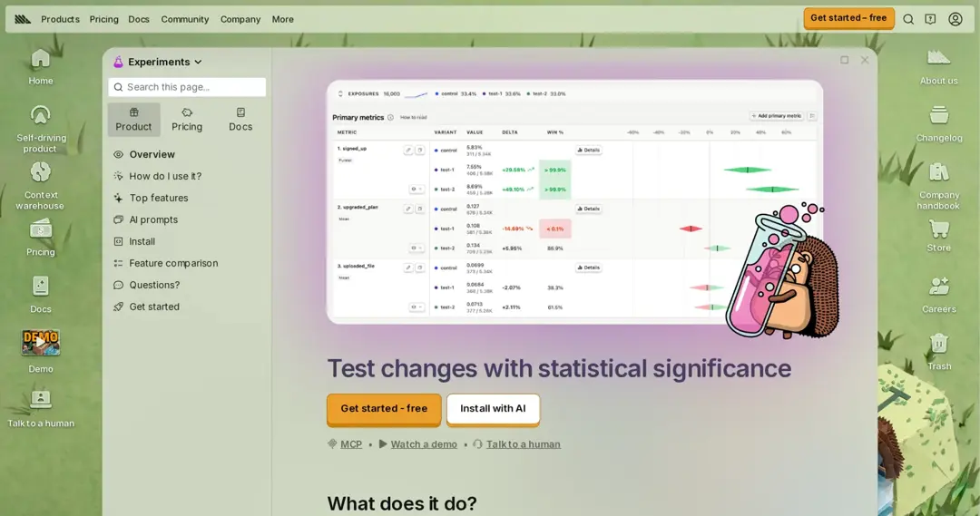Expand the Experiments dropdown chevron
The image size is (980, 516).
(x=198, y=62)
